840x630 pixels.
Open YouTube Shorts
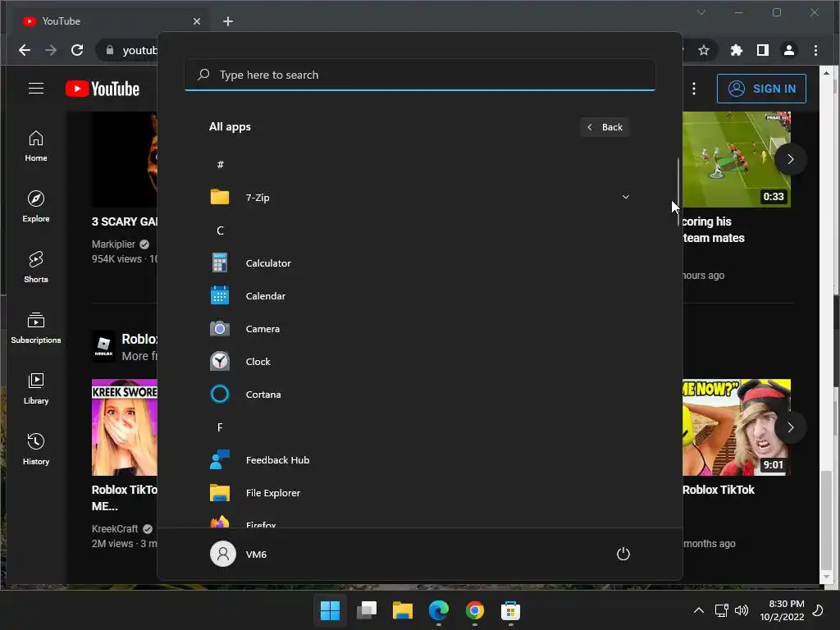click(x=36, y=267)
